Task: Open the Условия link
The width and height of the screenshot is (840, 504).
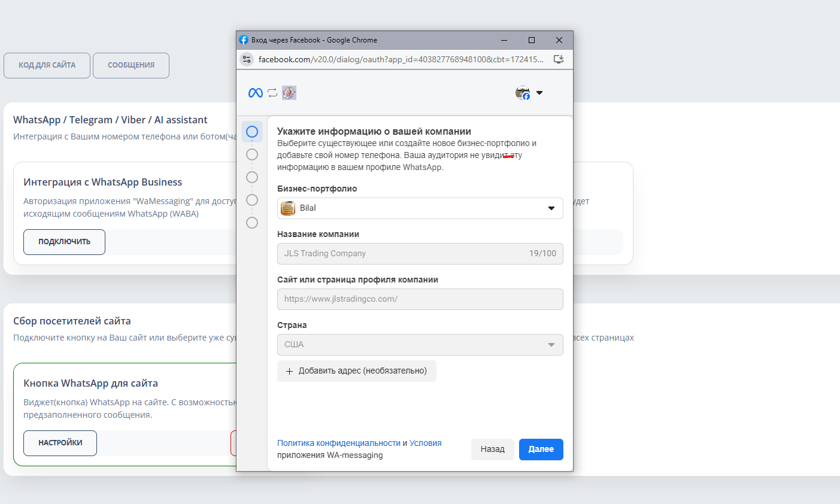Action: pyautogui.click(x=426, y=443)
